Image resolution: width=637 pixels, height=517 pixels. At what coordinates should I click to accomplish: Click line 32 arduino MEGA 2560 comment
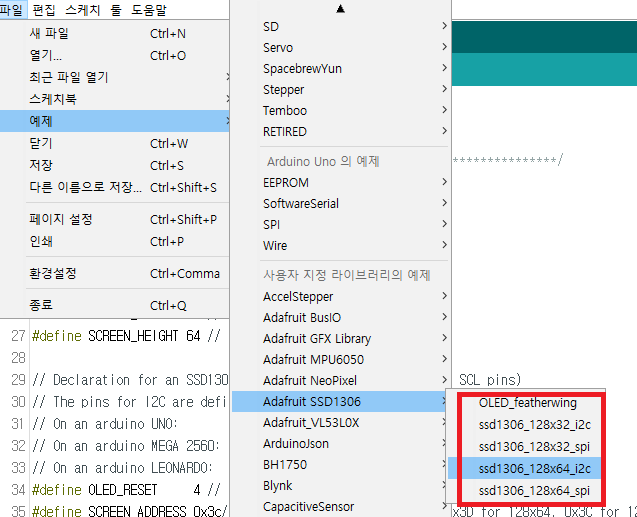point(126,446)
